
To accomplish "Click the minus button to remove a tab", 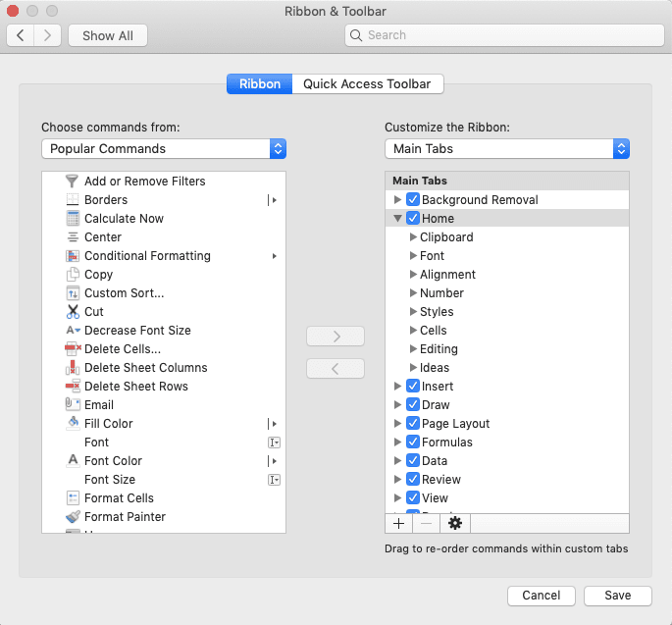I will 426,523.
